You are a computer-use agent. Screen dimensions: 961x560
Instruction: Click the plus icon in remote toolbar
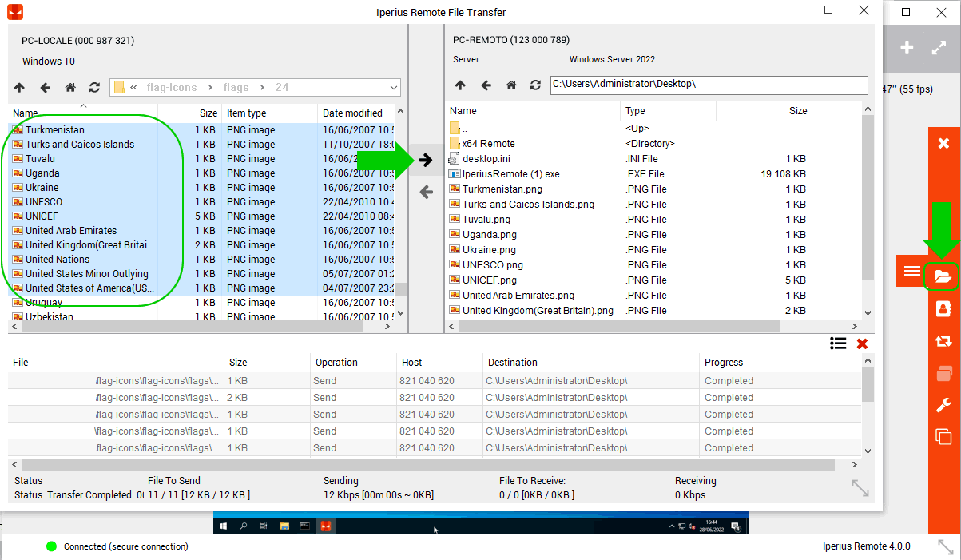907,47
